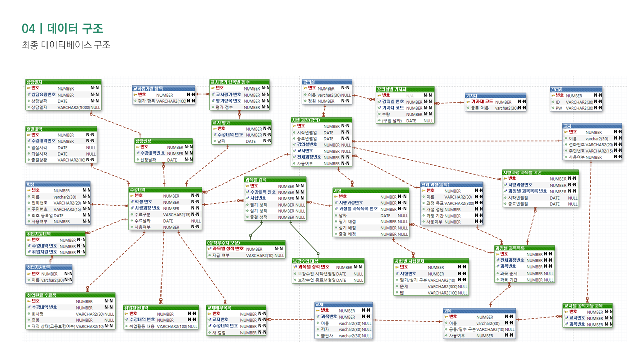Click the 교사별 강의가능 과목 header
The width and height of the screenshot is (644, 362).
pyautogui.click(x=587, y=306)
